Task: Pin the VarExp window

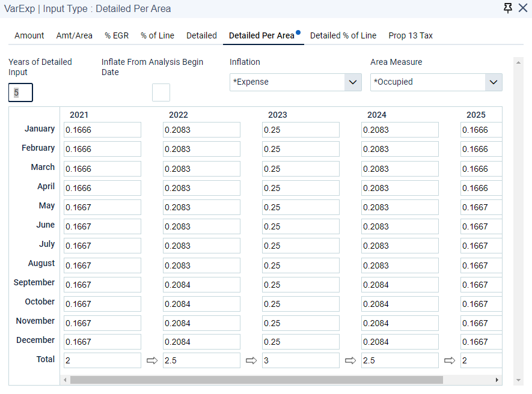Action: click(507, 8)
